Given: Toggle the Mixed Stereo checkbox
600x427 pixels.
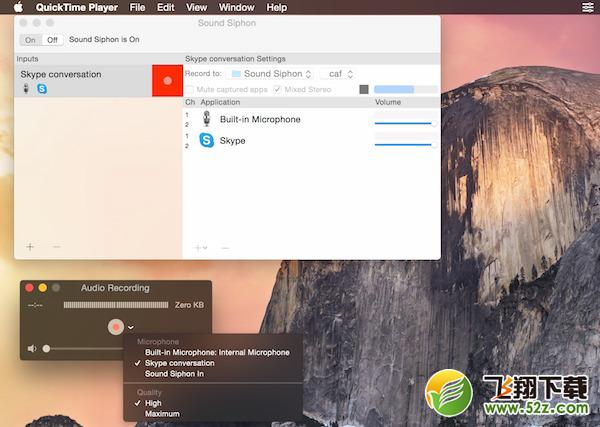Looking at the screenshot, I should point(277,90).
